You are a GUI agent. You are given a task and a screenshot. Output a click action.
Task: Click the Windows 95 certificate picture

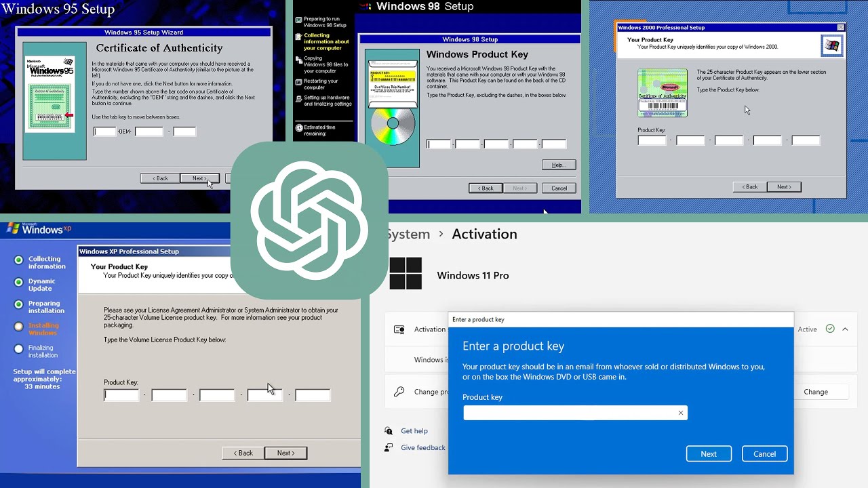coord(49,95)
